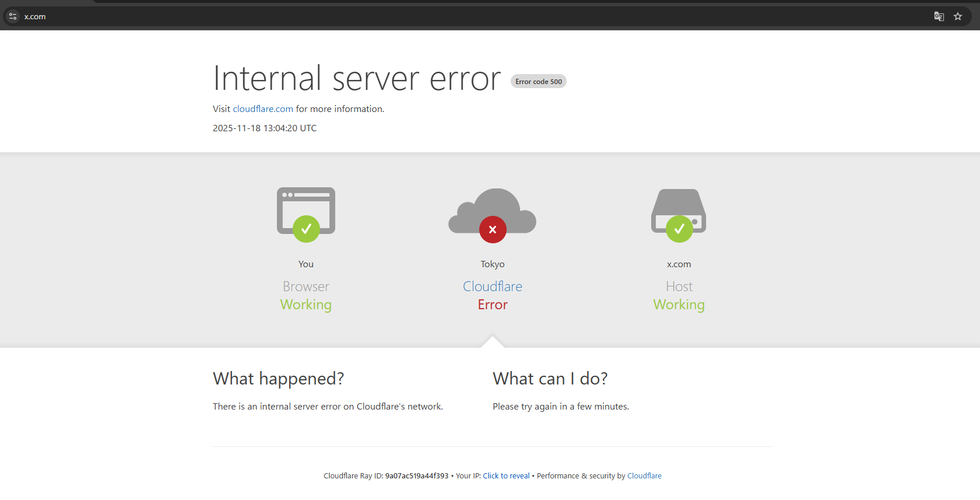Image resolution: width=980 pixels, height=500 pixels.
Task: Click the UTC timestamp text
Action: pos(265,128)
